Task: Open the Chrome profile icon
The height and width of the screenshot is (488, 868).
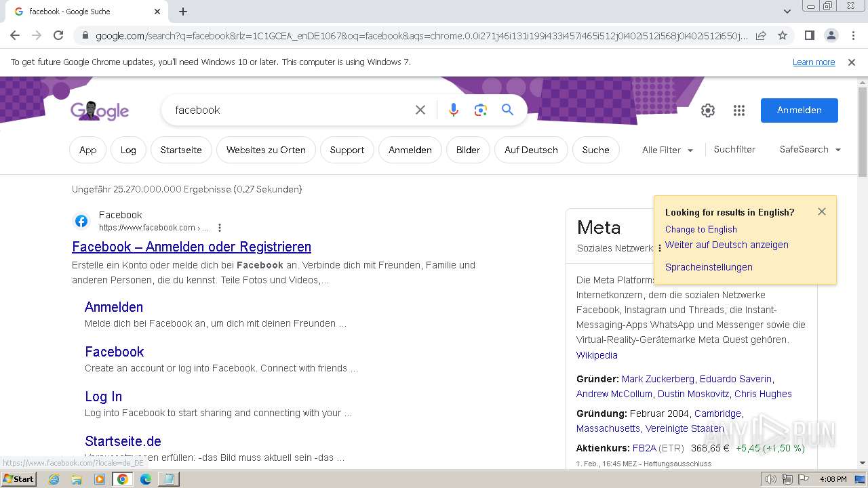Action: point(831,35)
